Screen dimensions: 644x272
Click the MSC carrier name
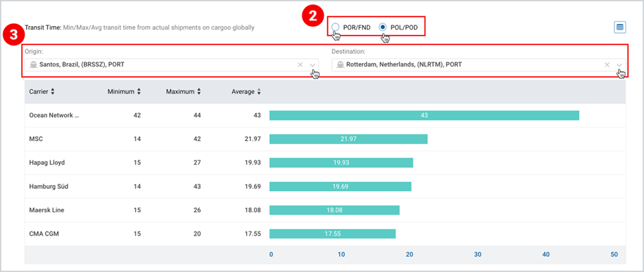tap(36, 139)
